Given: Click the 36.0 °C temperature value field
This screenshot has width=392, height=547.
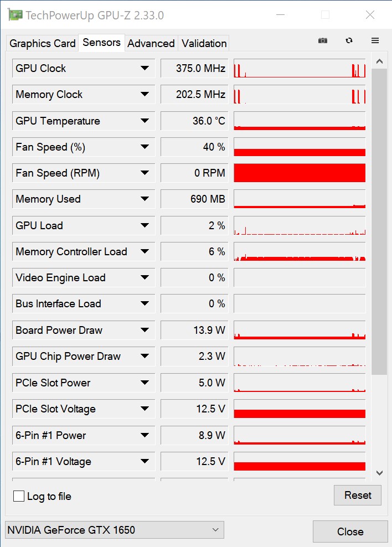Looking at the screenshot, I should [x=194, y=121].
